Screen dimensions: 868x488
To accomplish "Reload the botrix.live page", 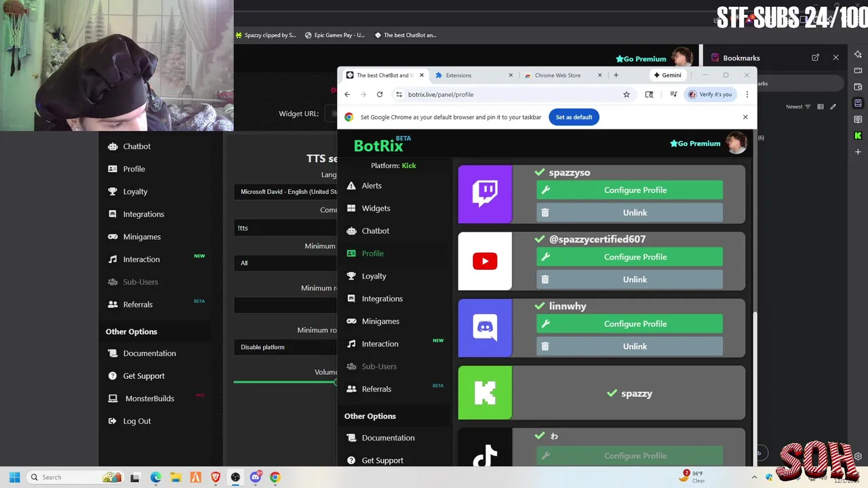I will tap(380, 94).
